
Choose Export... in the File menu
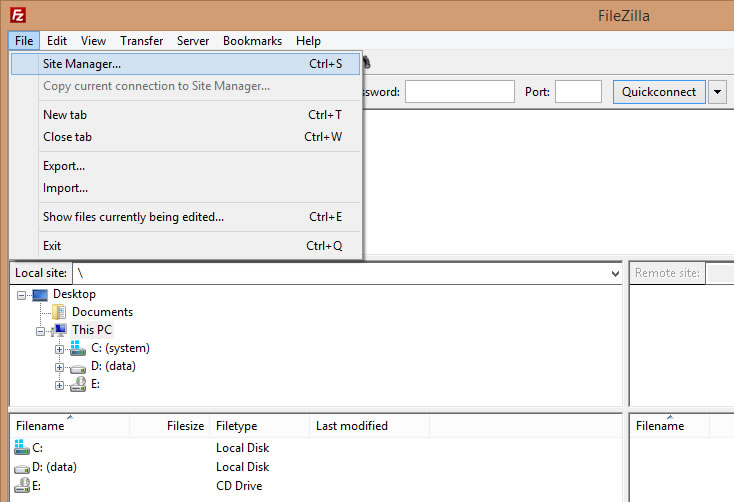click(64, 166)
